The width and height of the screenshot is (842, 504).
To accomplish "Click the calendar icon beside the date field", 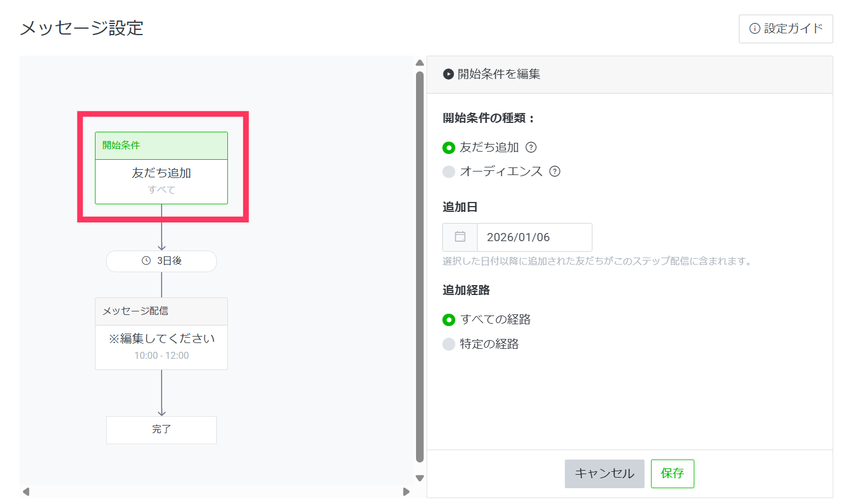I will click(x=460, y=237).
